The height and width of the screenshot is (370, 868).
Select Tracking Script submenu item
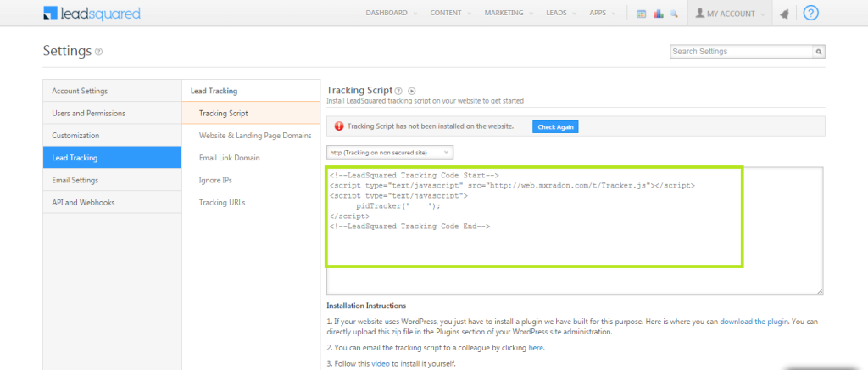pos(251,113)
